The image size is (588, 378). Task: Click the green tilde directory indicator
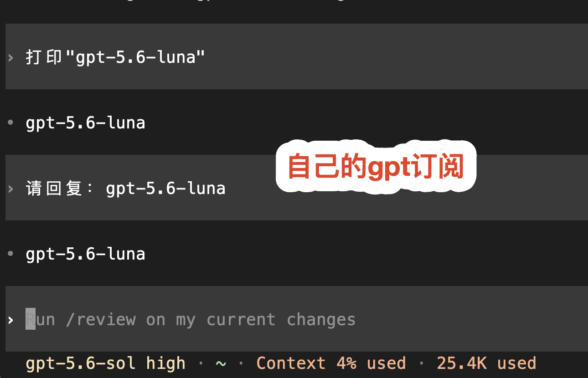221,363
